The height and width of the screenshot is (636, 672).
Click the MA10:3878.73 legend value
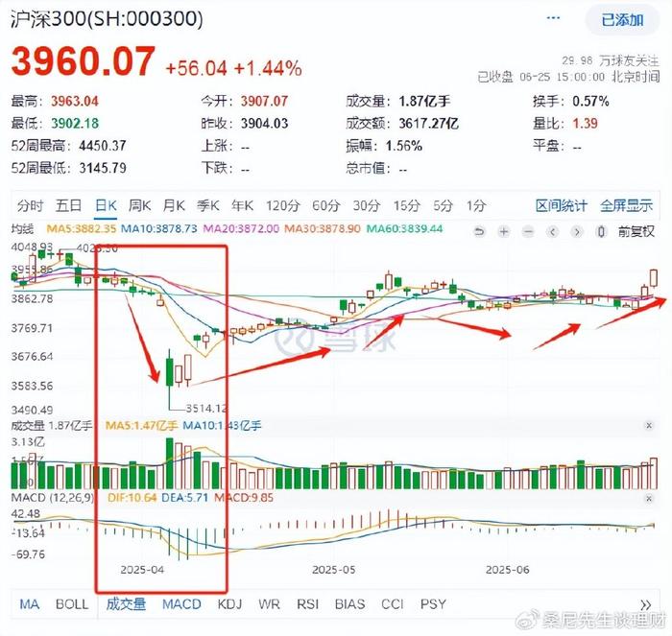tap(159, 228)
